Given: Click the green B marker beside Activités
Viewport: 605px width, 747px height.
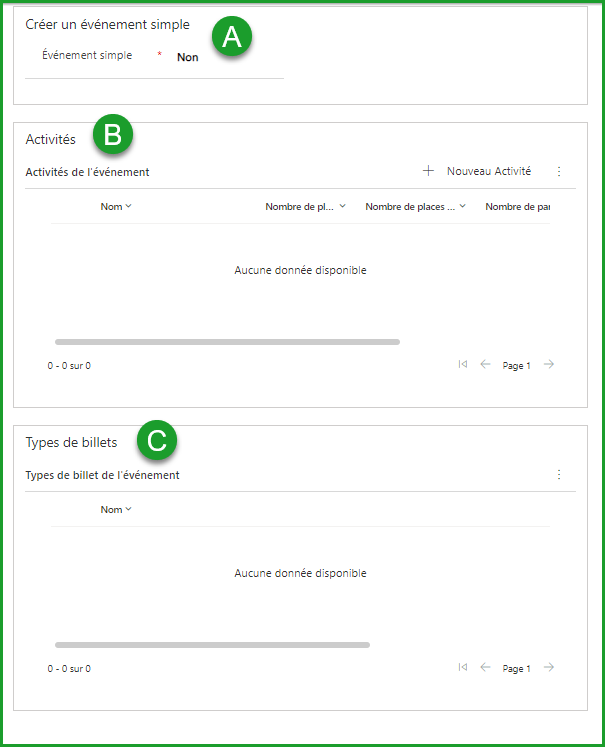Looking at the screenshot, I should (x=113, y=135).
